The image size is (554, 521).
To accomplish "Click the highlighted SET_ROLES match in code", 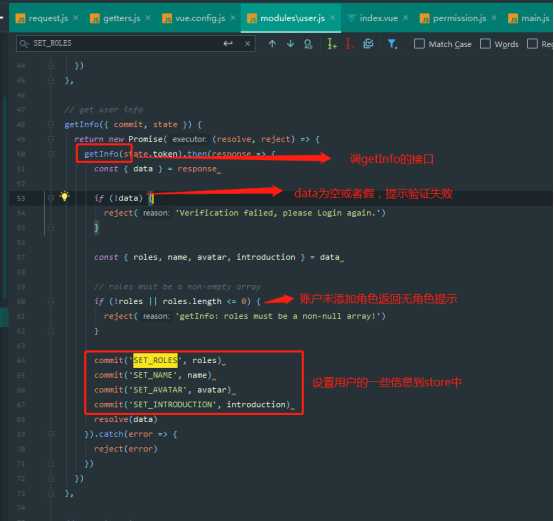I will tap(155, 360).
